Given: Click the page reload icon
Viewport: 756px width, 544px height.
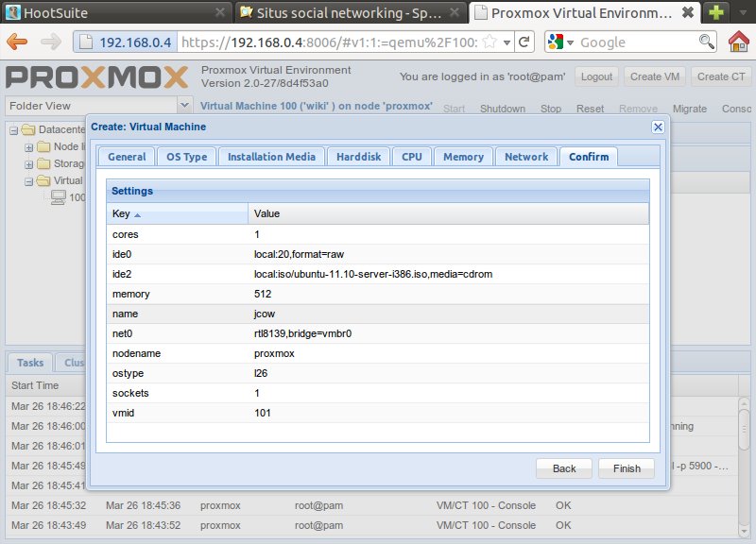Looking at the screenshot, I should pos(524,42).
